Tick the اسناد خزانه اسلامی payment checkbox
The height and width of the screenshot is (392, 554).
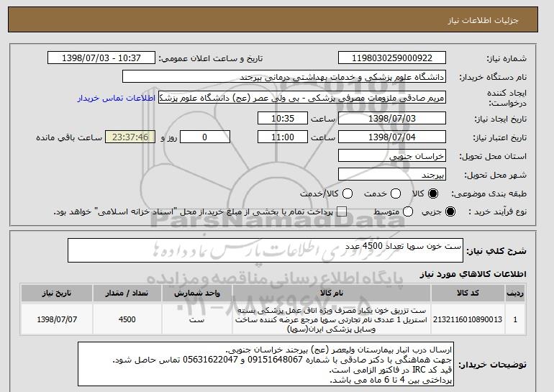click(341, 211)
